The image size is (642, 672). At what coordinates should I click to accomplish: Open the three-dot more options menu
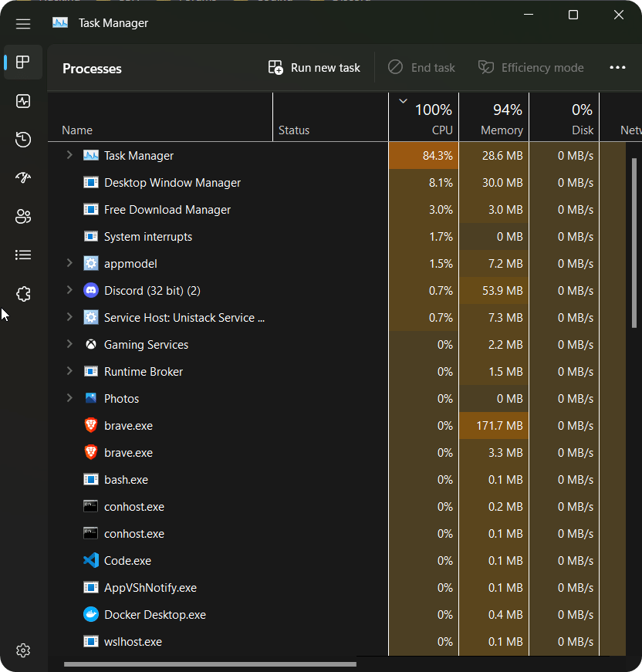click(617, 68)
